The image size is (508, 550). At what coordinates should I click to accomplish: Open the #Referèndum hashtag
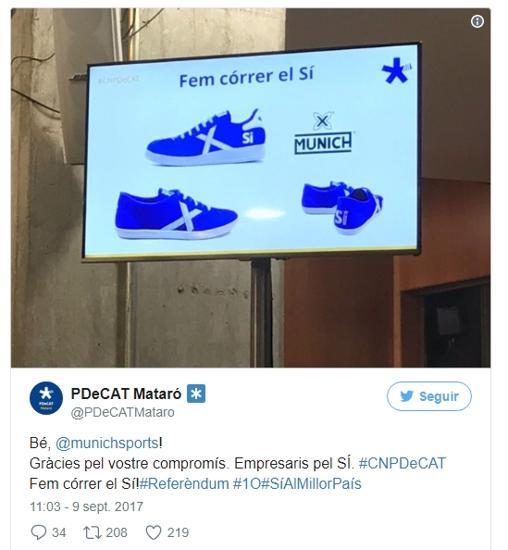[x=184, y=484]
